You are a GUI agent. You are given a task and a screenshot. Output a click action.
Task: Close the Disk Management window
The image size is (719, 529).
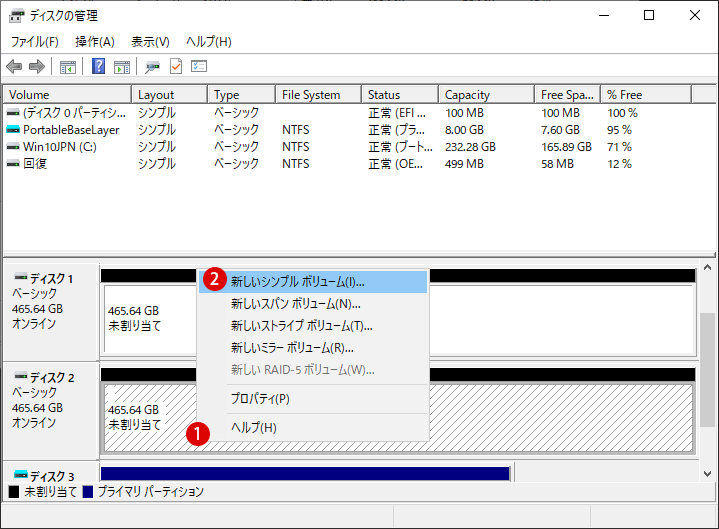695,16
